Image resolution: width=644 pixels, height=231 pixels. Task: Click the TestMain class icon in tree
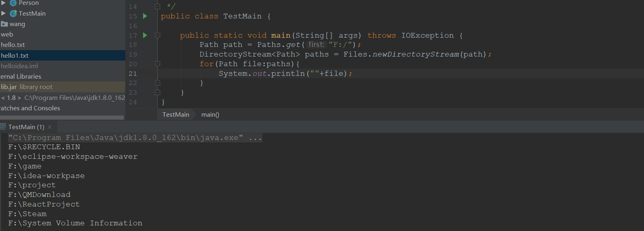13,13
